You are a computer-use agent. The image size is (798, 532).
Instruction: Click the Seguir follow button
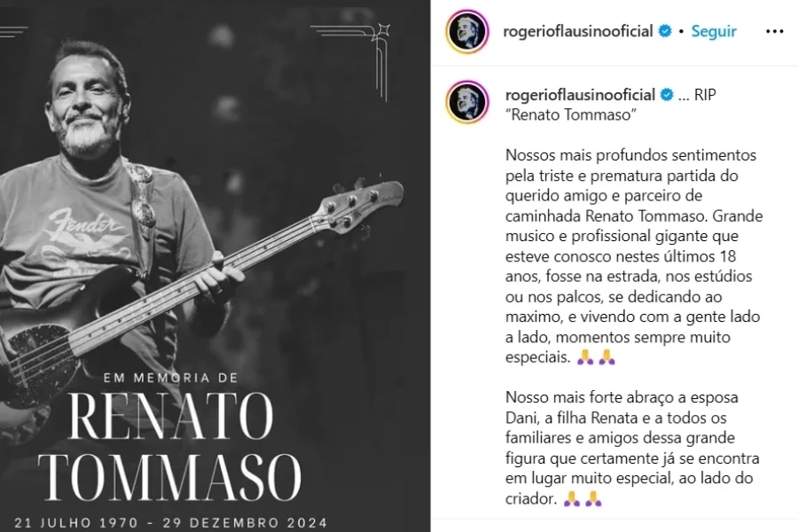pyautogui.click(x=714, y=32)
